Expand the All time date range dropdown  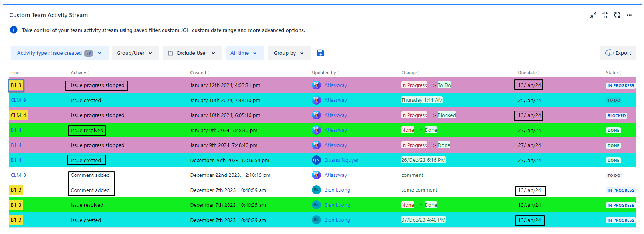[244, 53]
